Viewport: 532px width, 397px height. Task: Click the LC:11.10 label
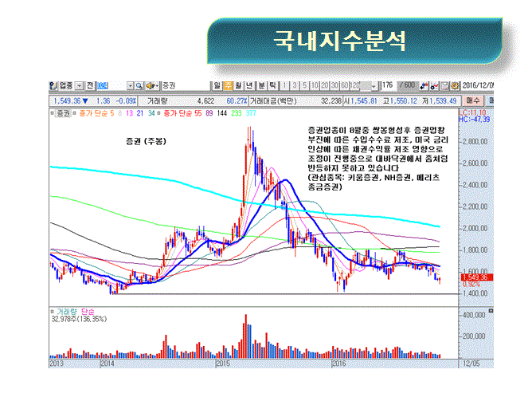click(x=472, y=112)
